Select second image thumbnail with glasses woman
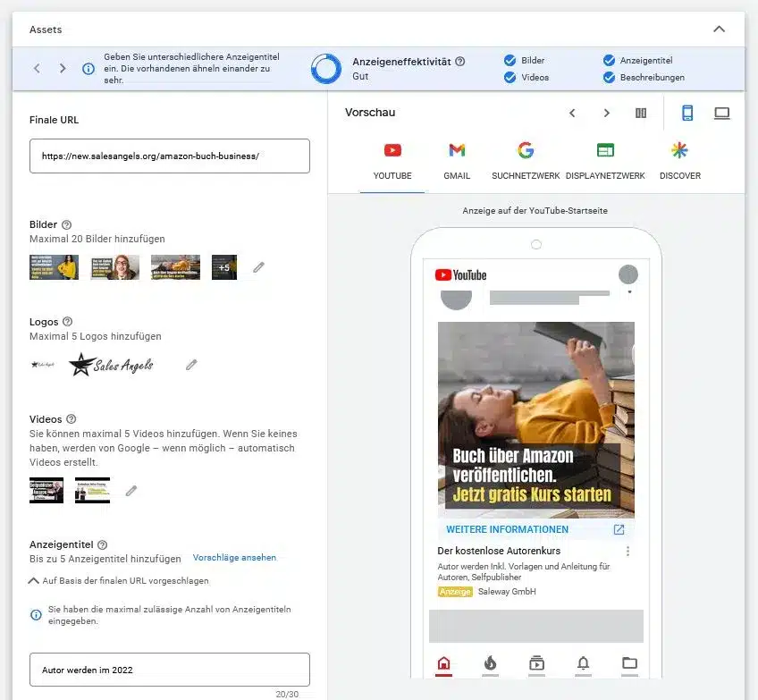 (x=115, y=267)
